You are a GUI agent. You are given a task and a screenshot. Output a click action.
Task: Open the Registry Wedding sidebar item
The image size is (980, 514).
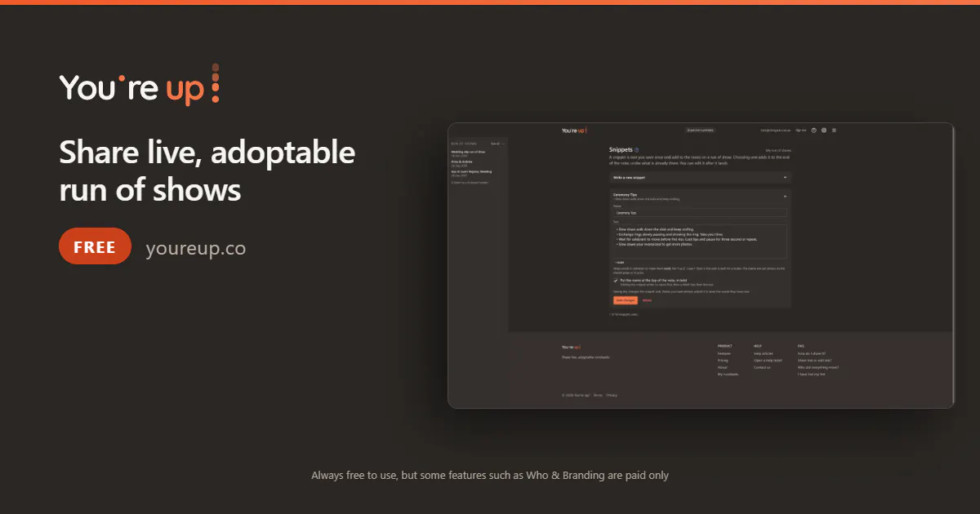click(471, 172)
